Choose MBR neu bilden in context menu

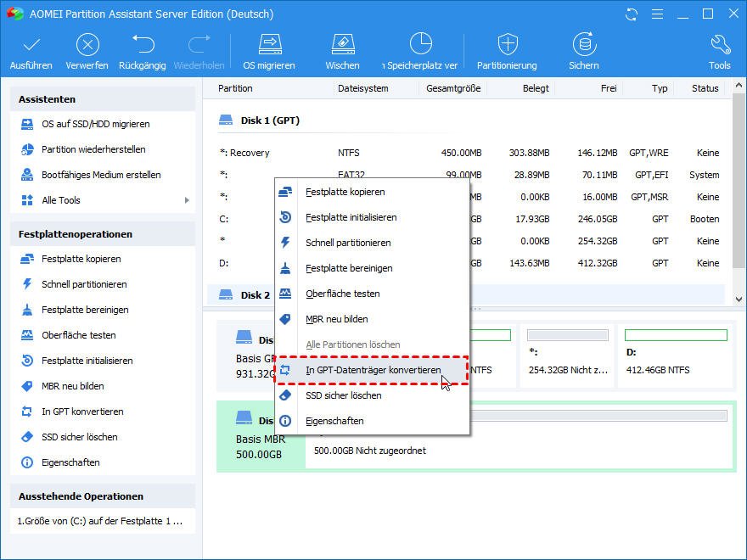click(372, 319)
